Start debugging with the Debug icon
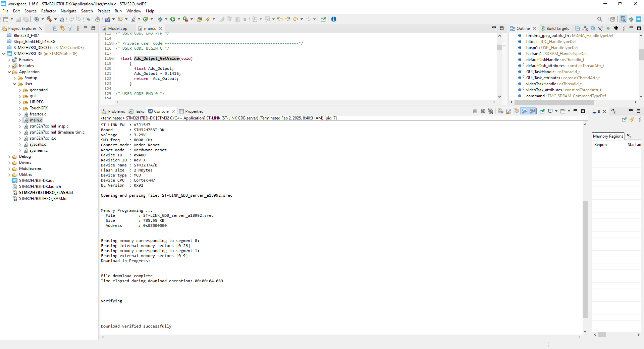Viewport: 644px width, 349px height. click(160, 19)
